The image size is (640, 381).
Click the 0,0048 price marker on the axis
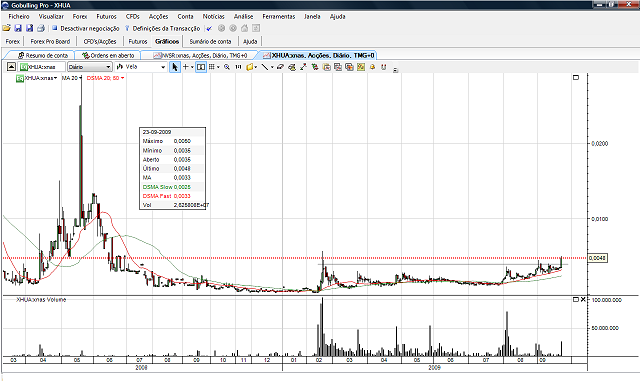pyautogui.click(x=597, y=258)
